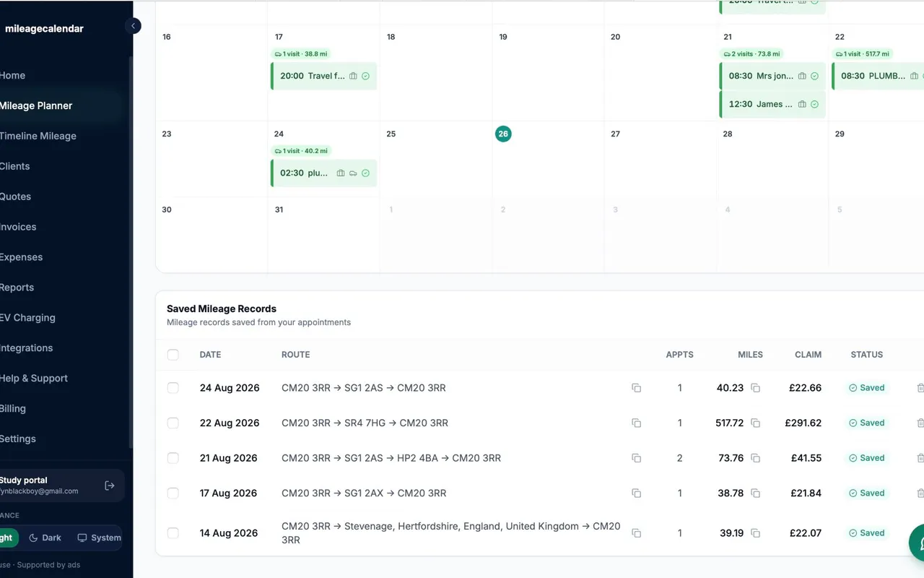
Task: Click the '1 visit · 517.7 mi' badge
Action: point(863,54)
